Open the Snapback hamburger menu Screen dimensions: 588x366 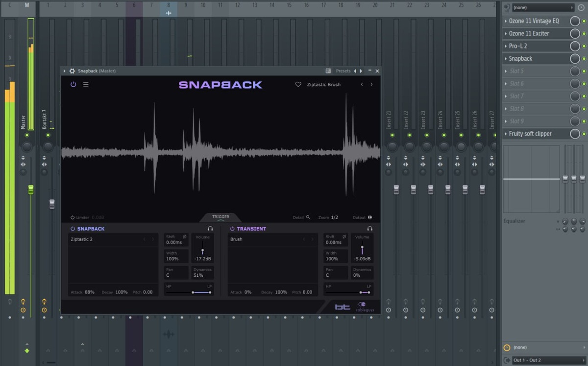86,84
